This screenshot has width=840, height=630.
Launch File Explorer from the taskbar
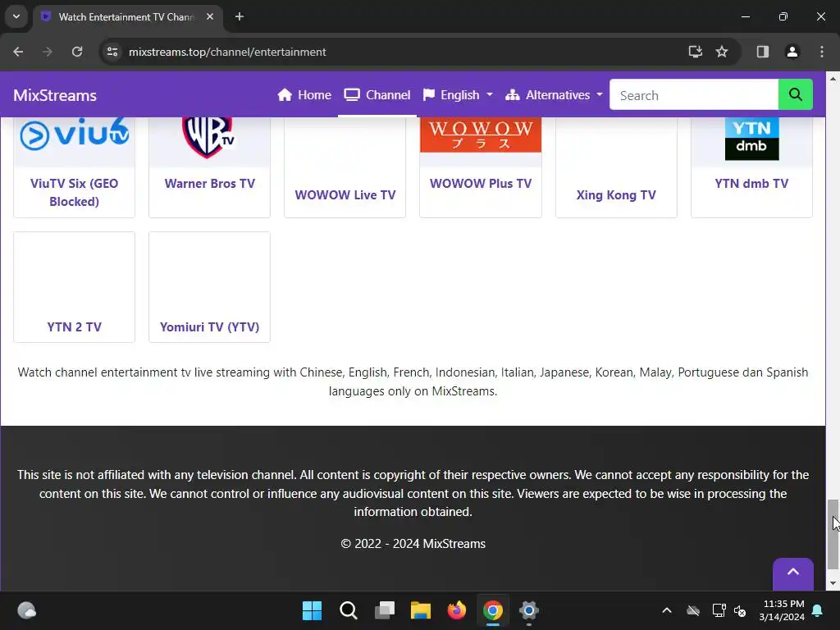pos(421,610)
